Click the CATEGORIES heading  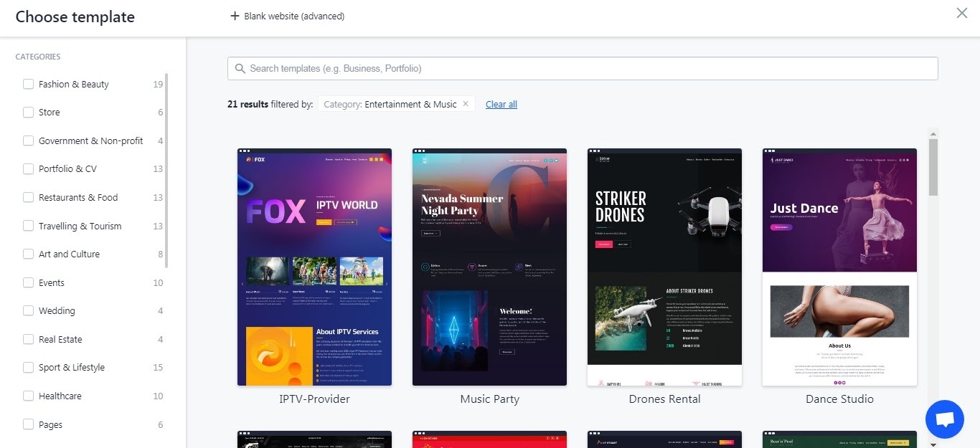[x=38, y=57]
